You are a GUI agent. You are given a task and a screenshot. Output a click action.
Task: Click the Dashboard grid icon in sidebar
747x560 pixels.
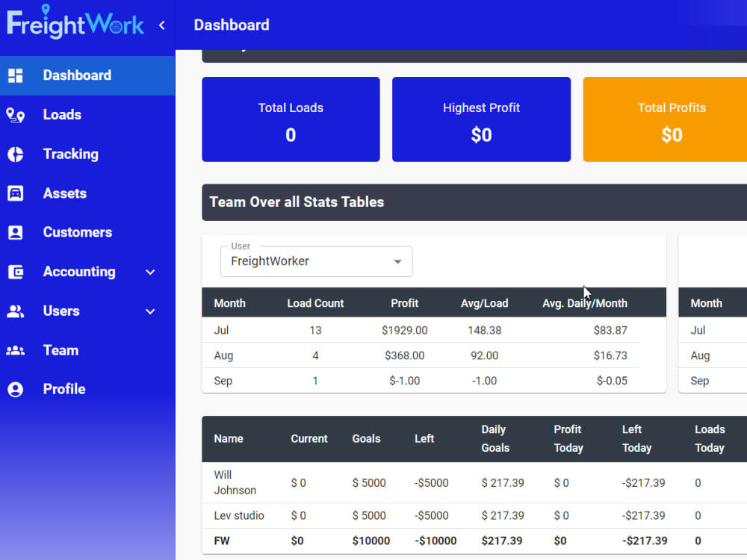click(15, 75)
